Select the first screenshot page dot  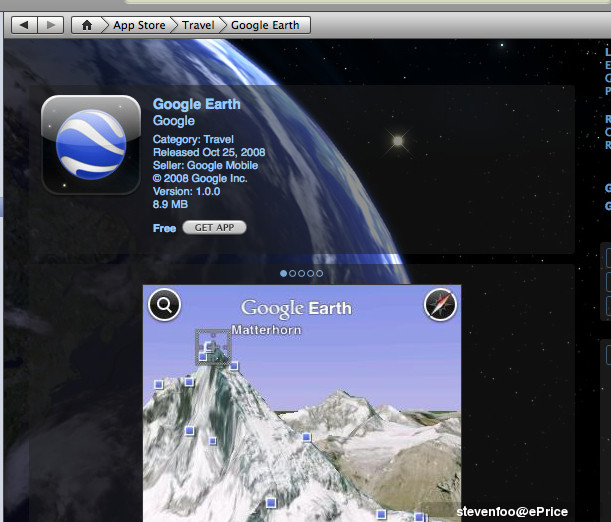[283, 273]
